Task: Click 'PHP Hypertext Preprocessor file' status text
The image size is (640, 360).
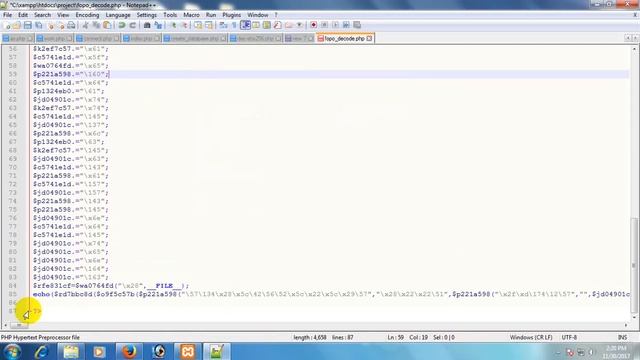Action: point(40,338)
